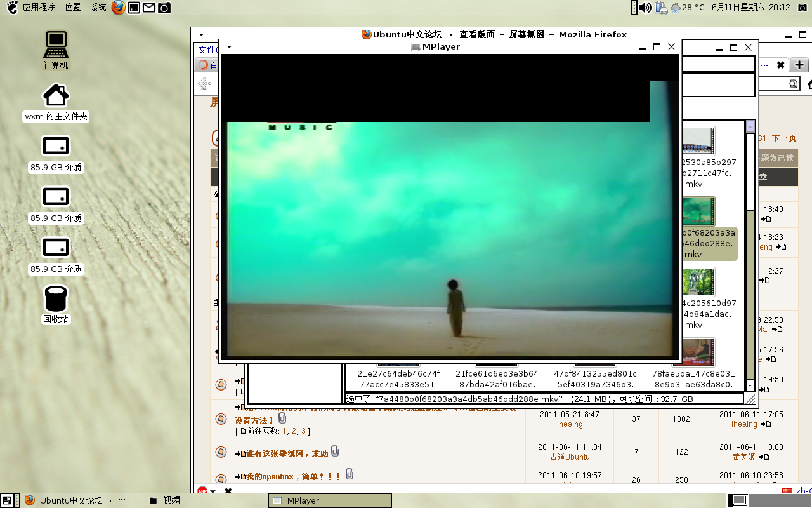Select file 21e27c64deb46c74f in file manager
Image resolution: width=812 pixels, height=508 pixels.
point(398,379)
